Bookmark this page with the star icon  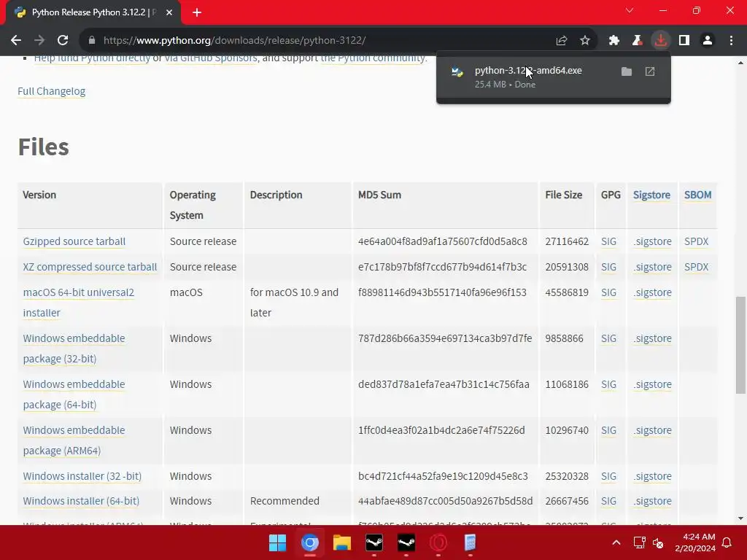pos(585,41)
